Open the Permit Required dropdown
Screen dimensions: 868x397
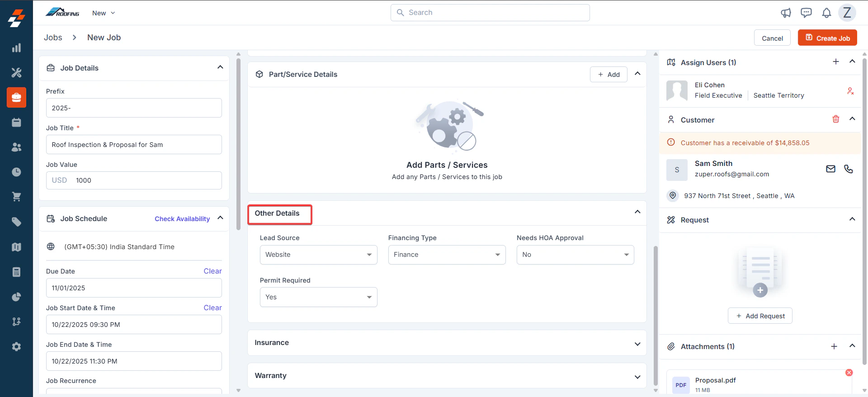318,297
